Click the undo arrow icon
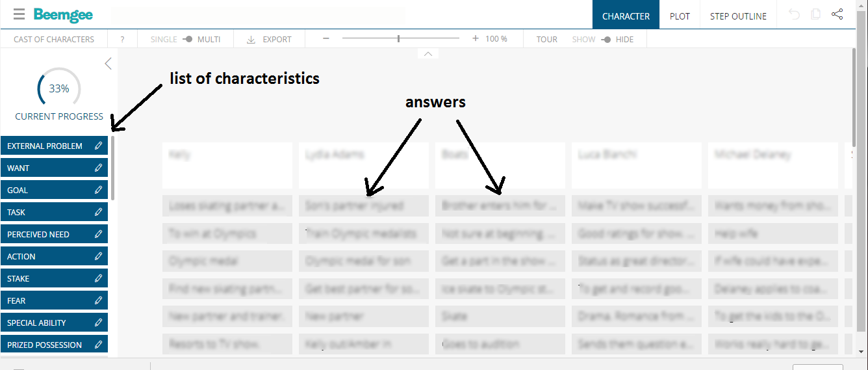This screenshot has width=868, height=370. click(794, 14)
